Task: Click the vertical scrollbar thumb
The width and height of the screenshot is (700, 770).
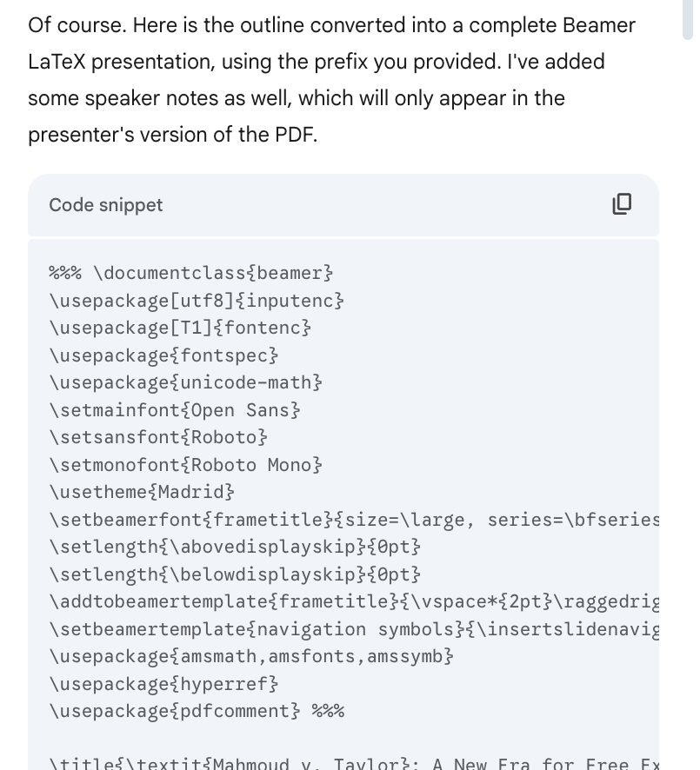Action: [687, 20]
